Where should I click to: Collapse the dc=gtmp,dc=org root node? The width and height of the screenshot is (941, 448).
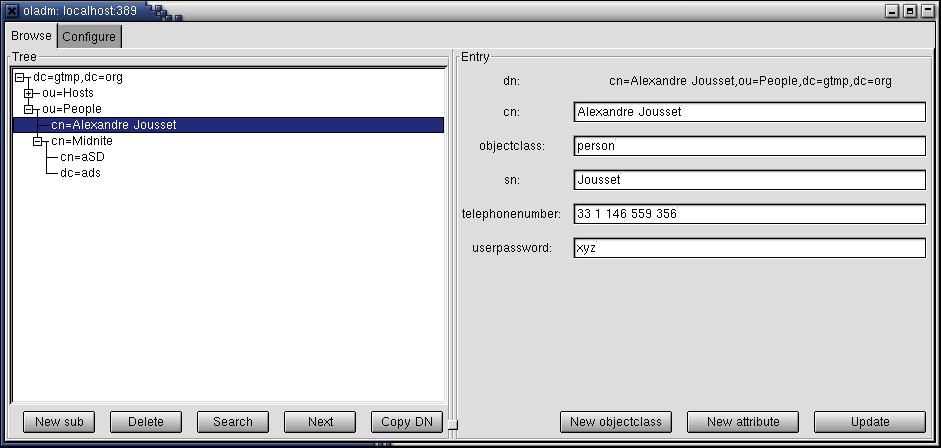click(19, 78)
